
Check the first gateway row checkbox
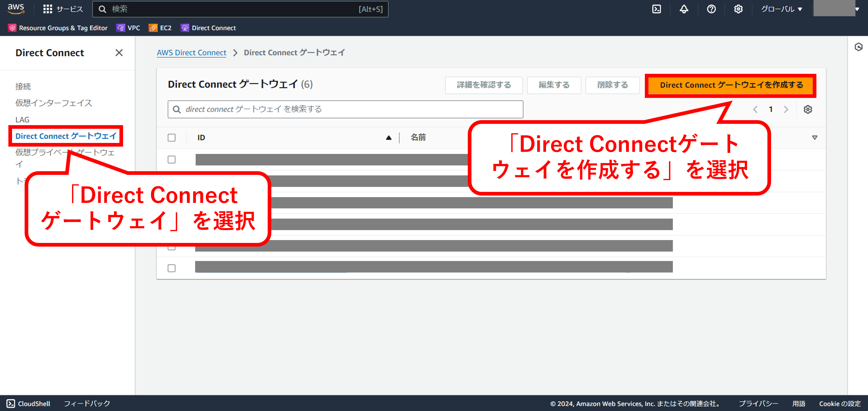click(172, 159)
